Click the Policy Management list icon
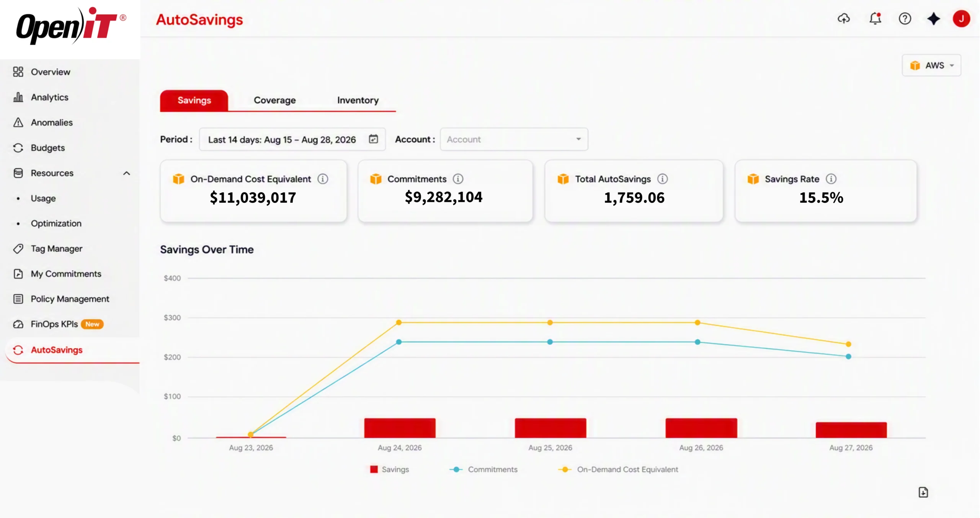The image size is (980, 518). (18, 299)
